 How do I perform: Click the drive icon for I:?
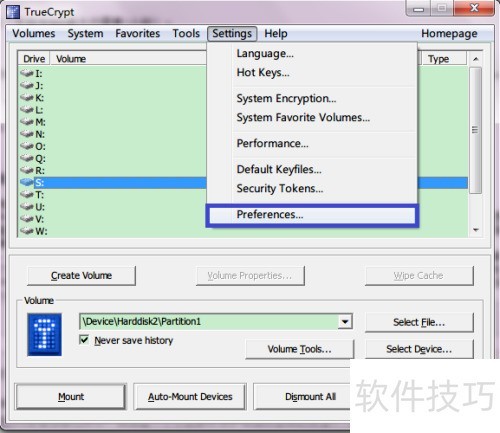pos(27,73)
